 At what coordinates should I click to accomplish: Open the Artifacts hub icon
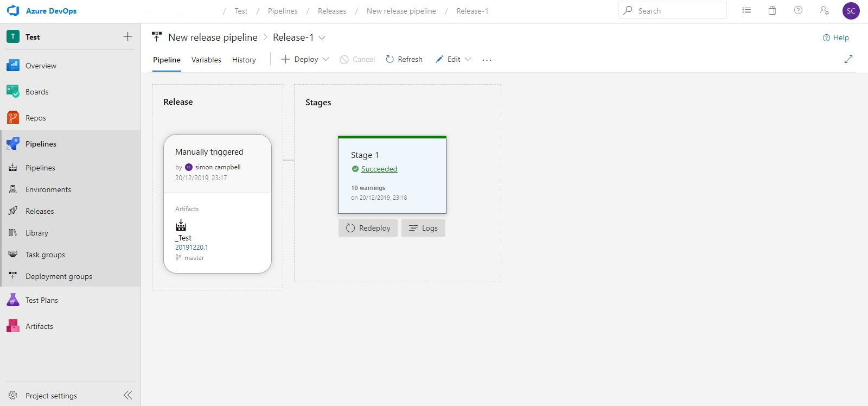(13, 326)
